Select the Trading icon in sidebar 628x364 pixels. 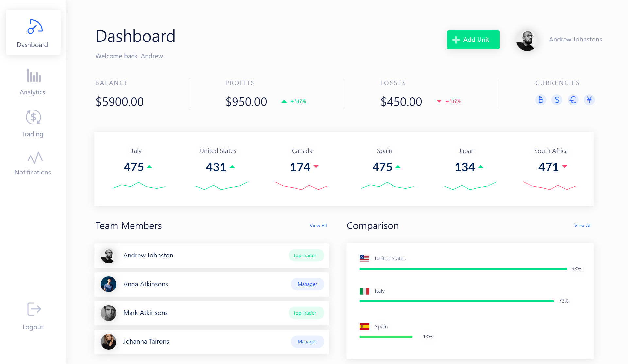pos(32,124)
